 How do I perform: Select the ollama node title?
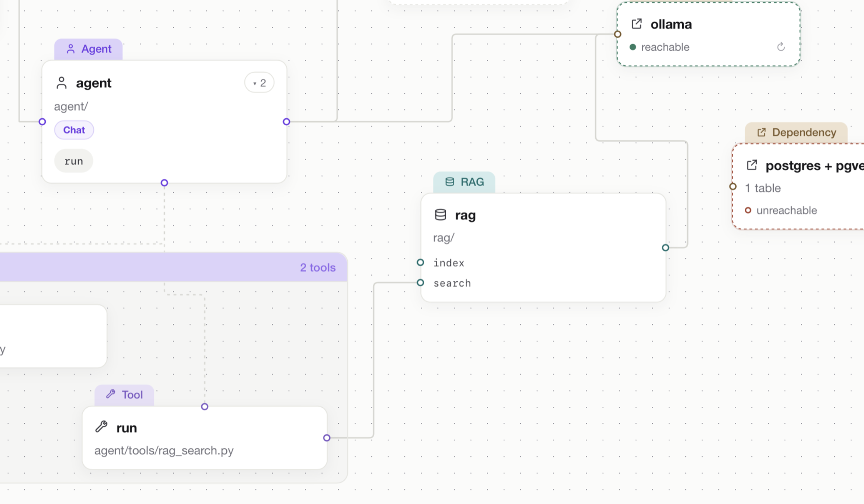671,24
